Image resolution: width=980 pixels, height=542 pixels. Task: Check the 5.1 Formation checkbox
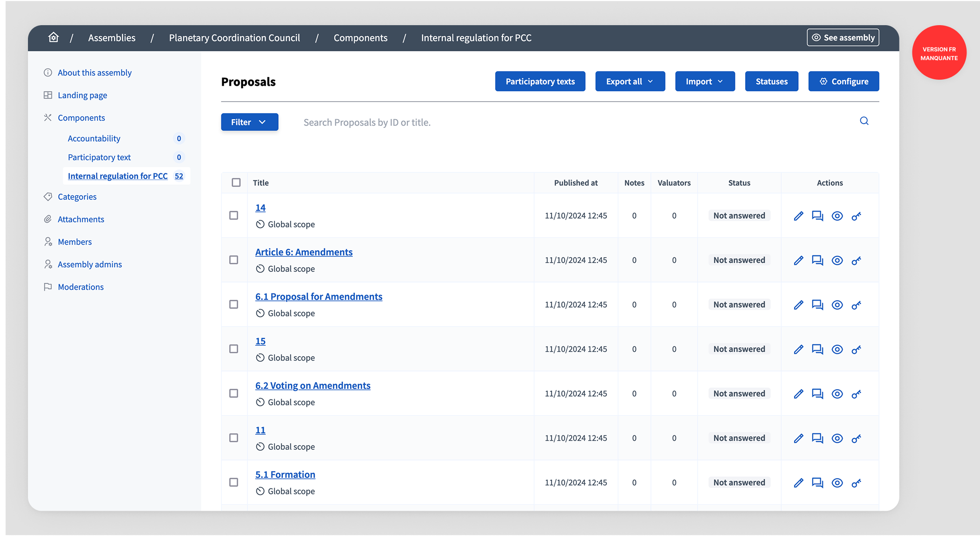click(234, 482)
